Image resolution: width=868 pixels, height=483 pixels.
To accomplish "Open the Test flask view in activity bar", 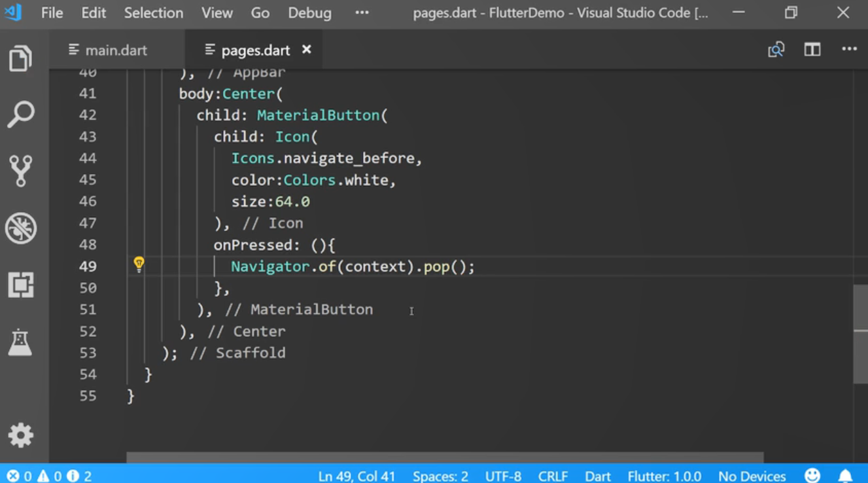I will click(x=20, y=342).
